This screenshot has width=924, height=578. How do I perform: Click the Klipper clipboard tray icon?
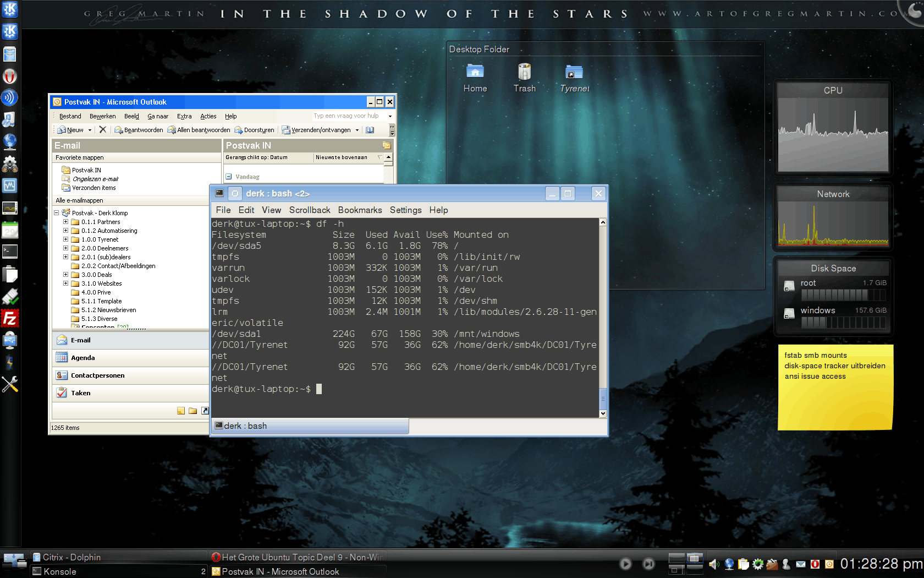743,564
